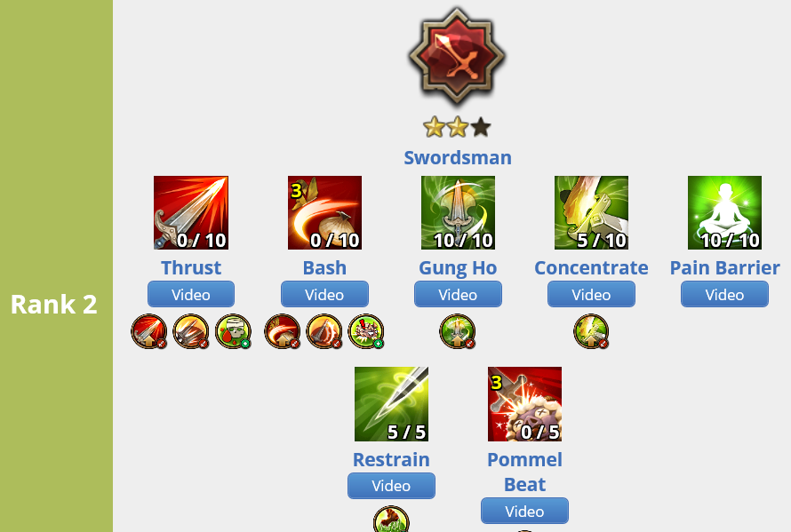The width and height of the screenshot is (791, 532).
Task: Select the Bash skill icon
Action: click(x=324, y=213)
